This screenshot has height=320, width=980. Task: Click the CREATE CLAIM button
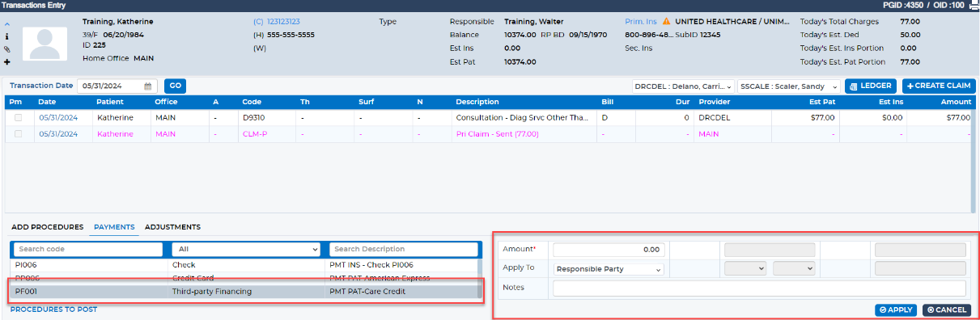click(x=939, y=86)
